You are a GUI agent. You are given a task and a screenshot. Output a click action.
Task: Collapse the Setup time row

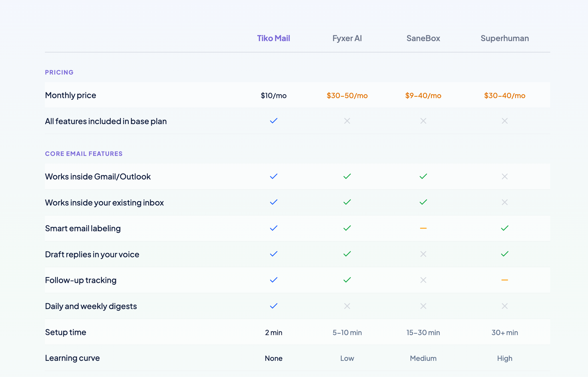pyautogui.click(x=65, y=332)
